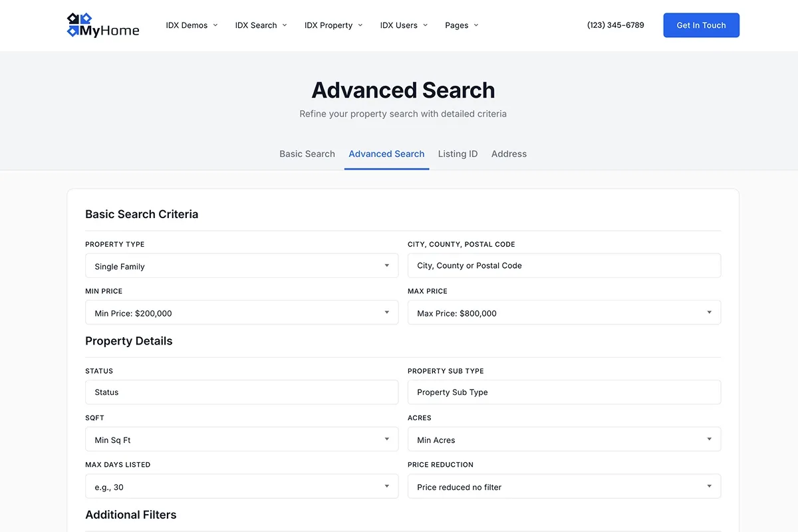798x532 pixels.
Task: Click the Property Sub Type field
Action: pyautogui.click(x=564, y=392)
